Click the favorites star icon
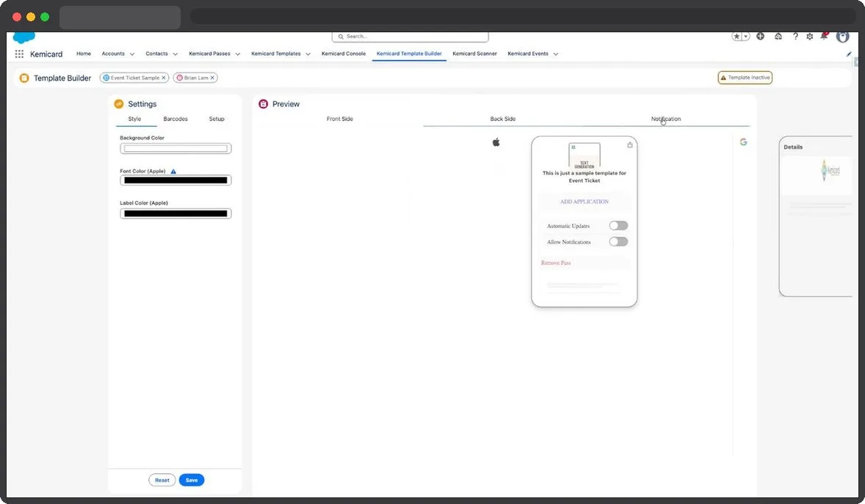This screenshot has width=865, height=504. pyautogui.click(x=736, y=37)
